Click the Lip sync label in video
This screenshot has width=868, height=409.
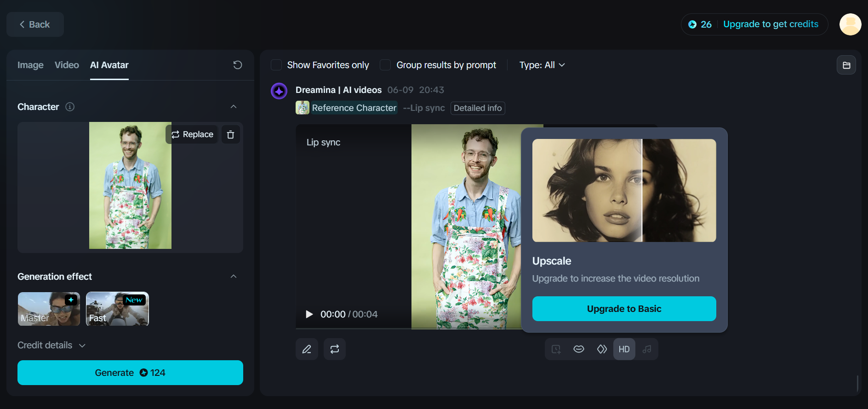click(324, 142)
